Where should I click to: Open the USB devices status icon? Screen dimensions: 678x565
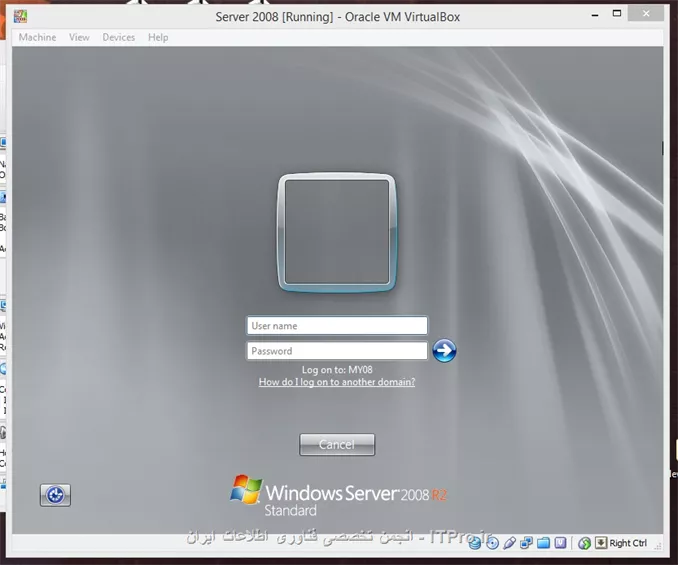509,543
